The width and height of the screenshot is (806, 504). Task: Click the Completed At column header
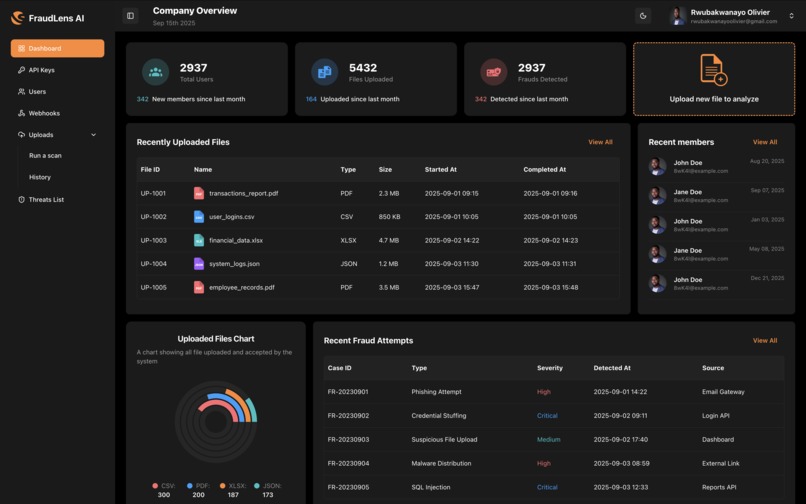[544, 169]
